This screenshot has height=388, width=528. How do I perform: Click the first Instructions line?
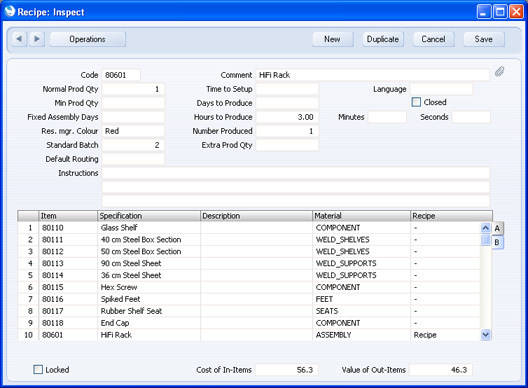pyautogui.click(x=296, y=173)
